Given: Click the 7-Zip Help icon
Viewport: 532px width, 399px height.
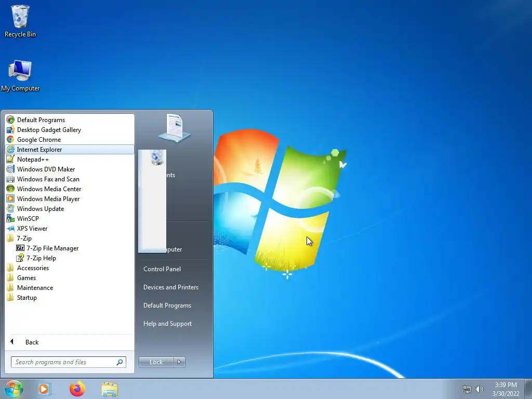Looking at the screenshot, I should coord(20,258).
